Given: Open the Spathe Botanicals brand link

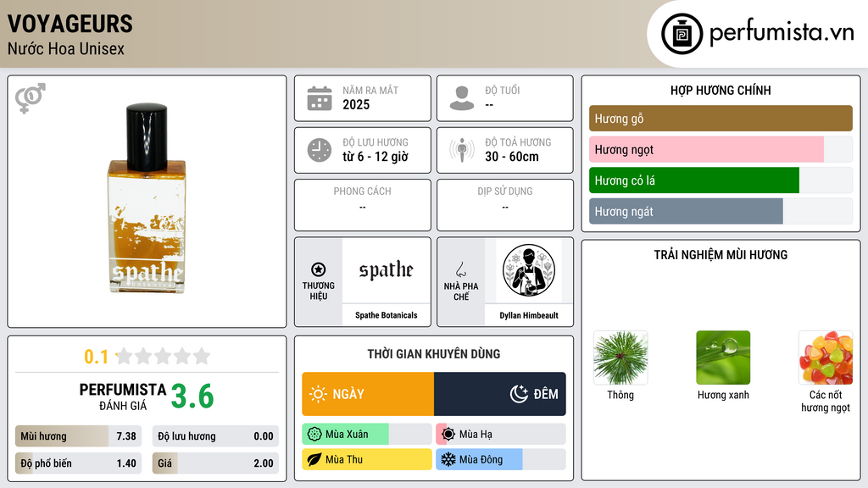Looking at the screenshot, I should (387, 315).
